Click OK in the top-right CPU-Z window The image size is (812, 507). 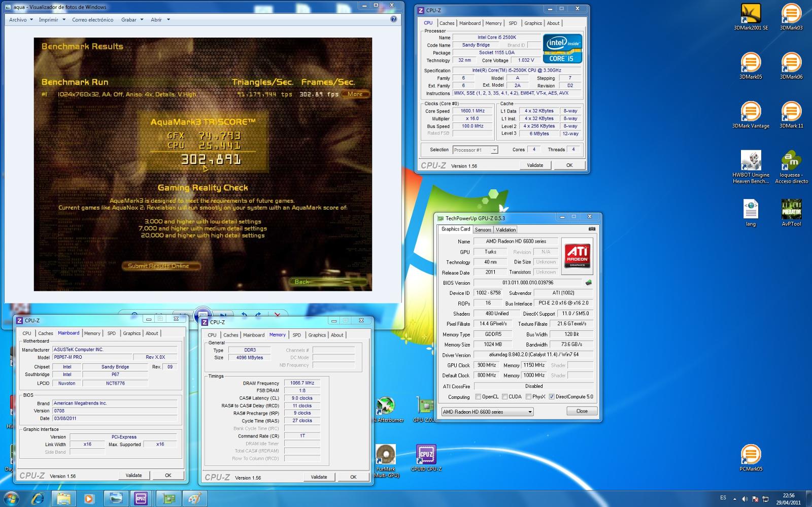pyautogui.click(x=569, y=165)
